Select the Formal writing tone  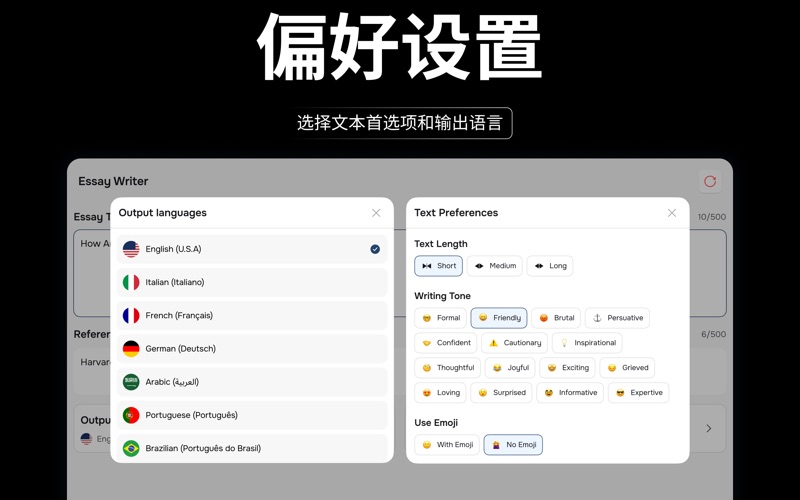click(440, 318)
